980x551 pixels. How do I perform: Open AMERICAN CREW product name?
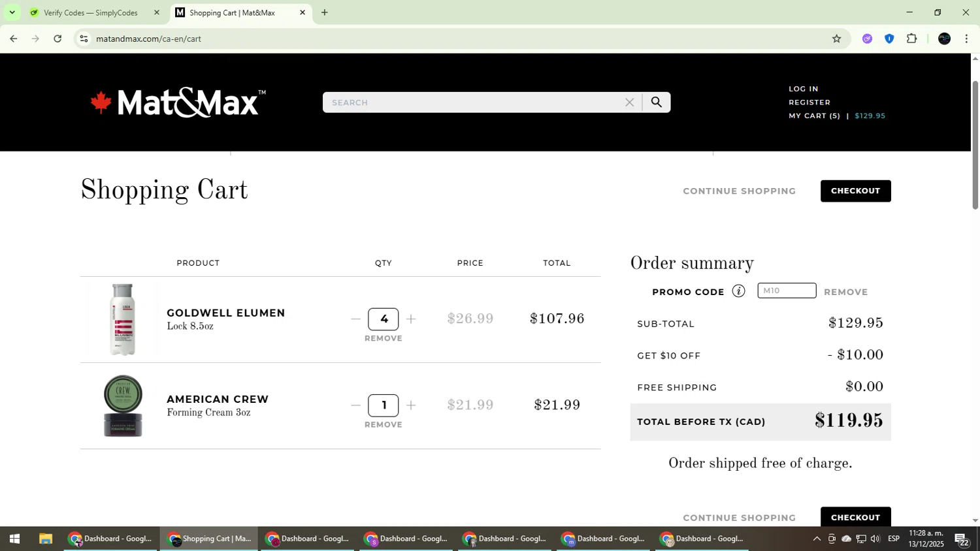pos(218,399)
